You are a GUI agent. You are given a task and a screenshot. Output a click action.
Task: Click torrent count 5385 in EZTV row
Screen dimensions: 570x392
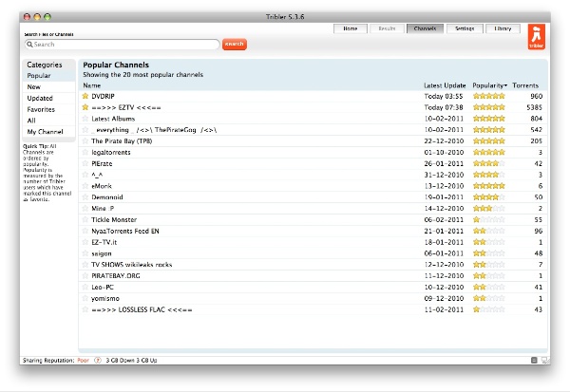point(534,107)
